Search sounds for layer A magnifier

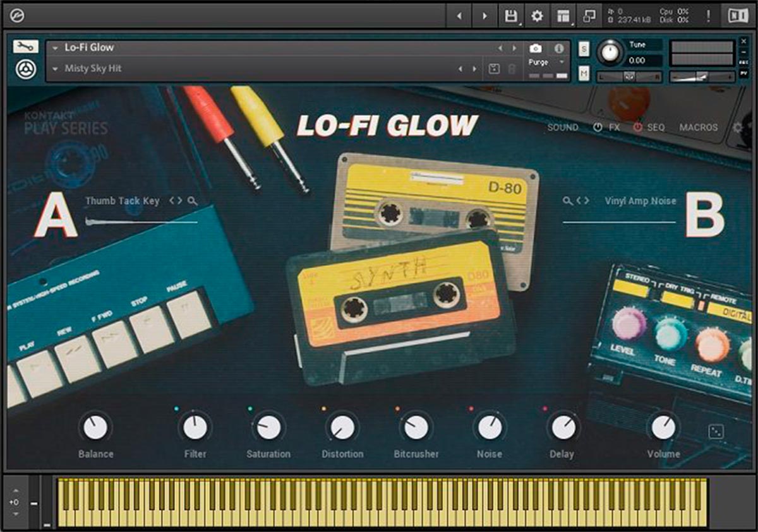(193, 201)
